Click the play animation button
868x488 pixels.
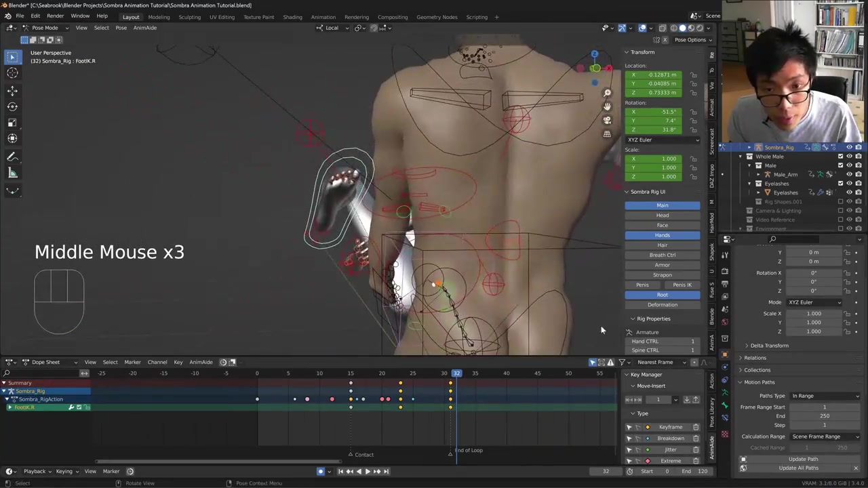(x=368, y=472)
